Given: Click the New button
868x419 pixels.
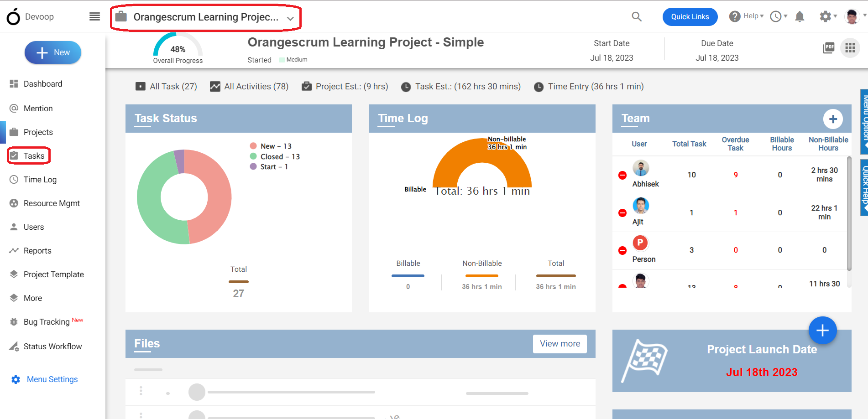Looking at the screenshot, I should tap(53, 52).
